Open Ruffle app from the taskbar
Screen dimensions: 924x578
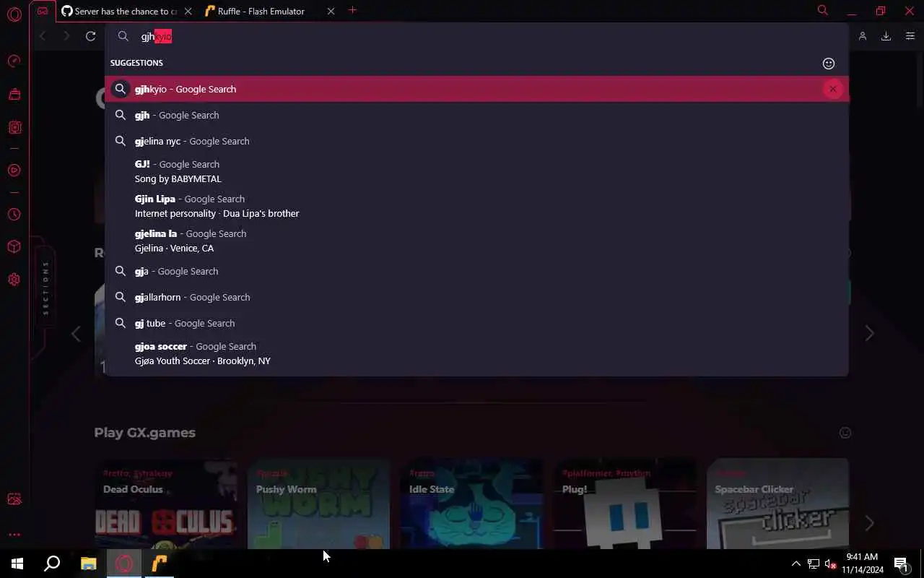pos(159,564)
